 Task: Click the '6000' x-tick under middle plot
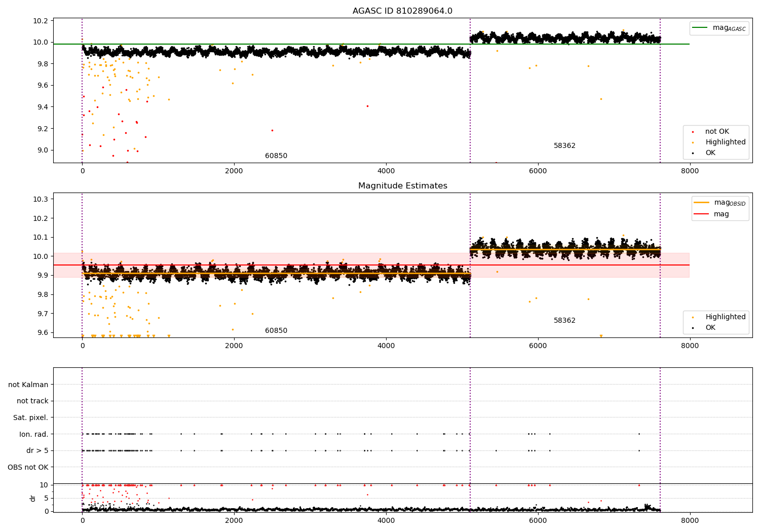click(538, 346)
